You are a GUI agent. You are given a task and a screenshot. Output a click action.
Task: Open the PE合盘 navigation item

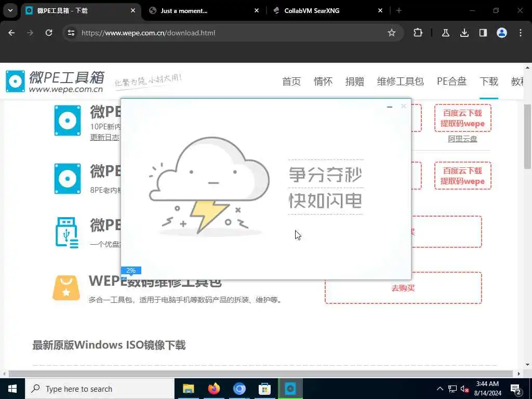(x=451, y=82)
